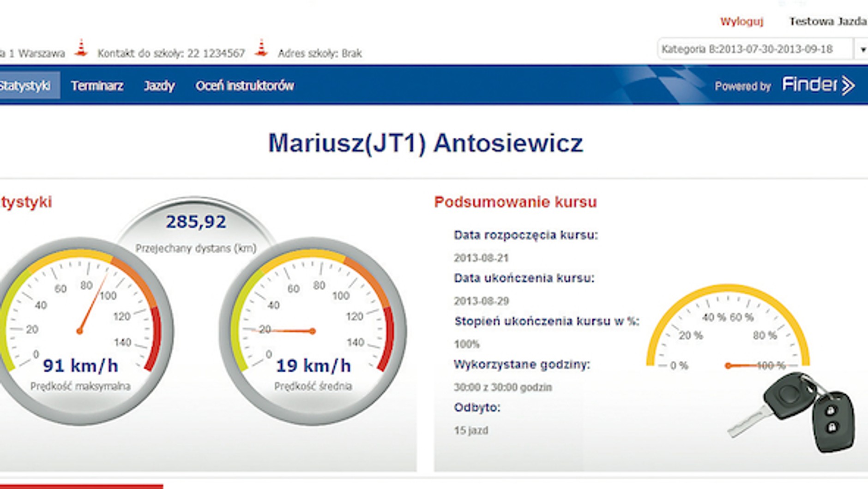
Task: Click the 91 km/h maximum speed reading
Action: (81, 366)
